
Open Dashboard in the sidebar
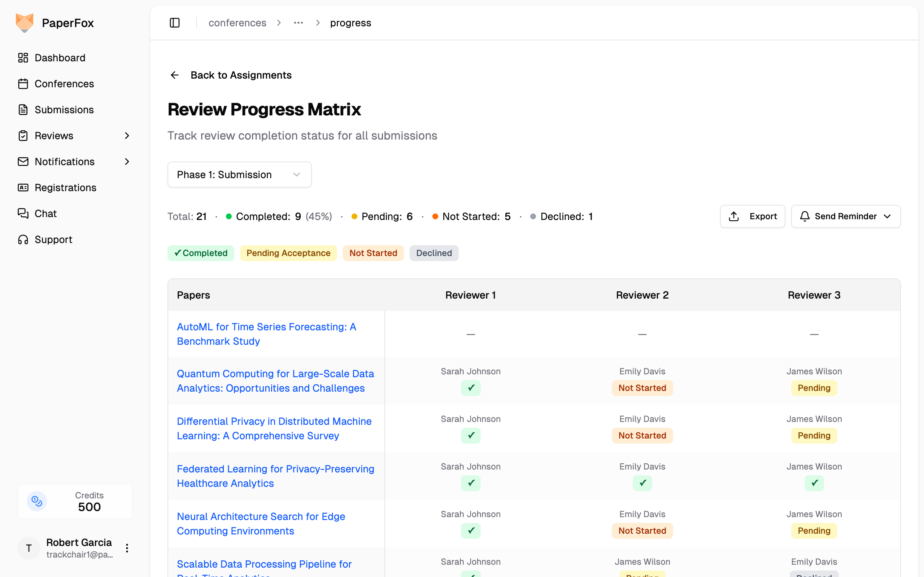click(60, 58)
